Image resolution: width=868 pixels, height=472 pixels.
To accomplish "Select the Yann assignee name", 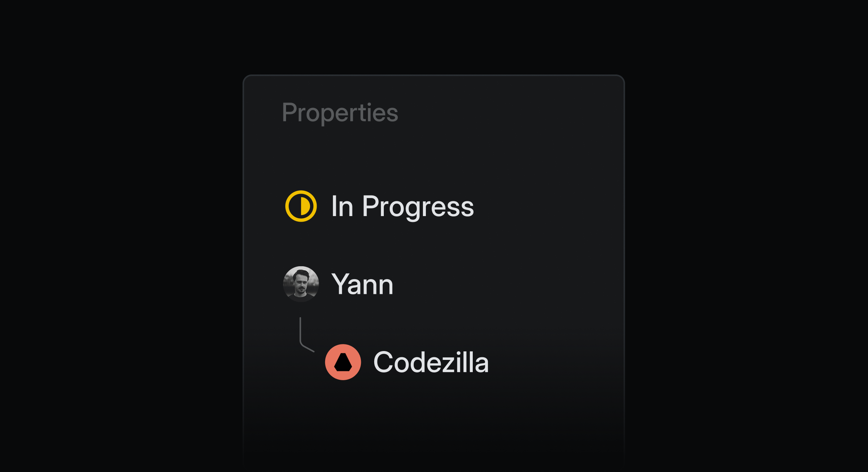I will [x=362, y=284].
